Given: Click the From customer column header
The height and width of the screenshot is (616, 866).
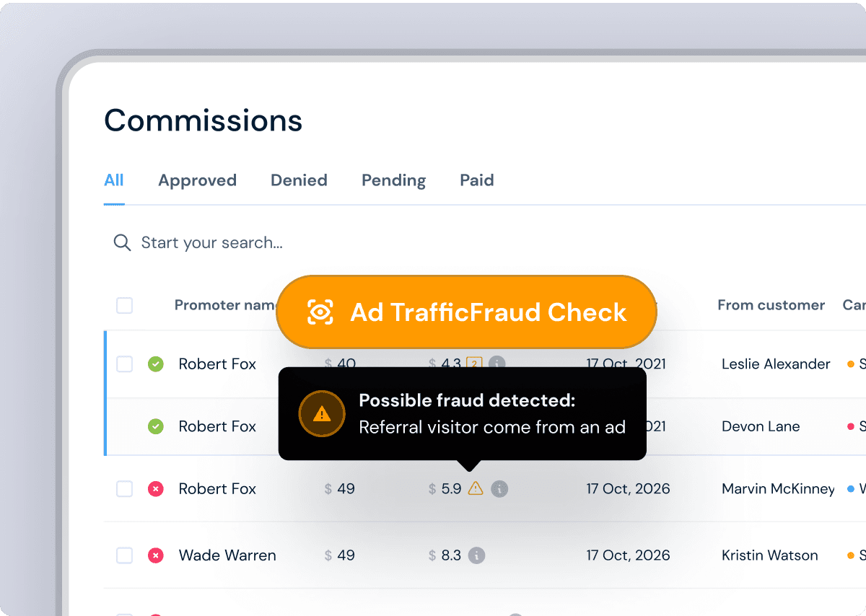Looking at the screenshot, I should [771, 305].
